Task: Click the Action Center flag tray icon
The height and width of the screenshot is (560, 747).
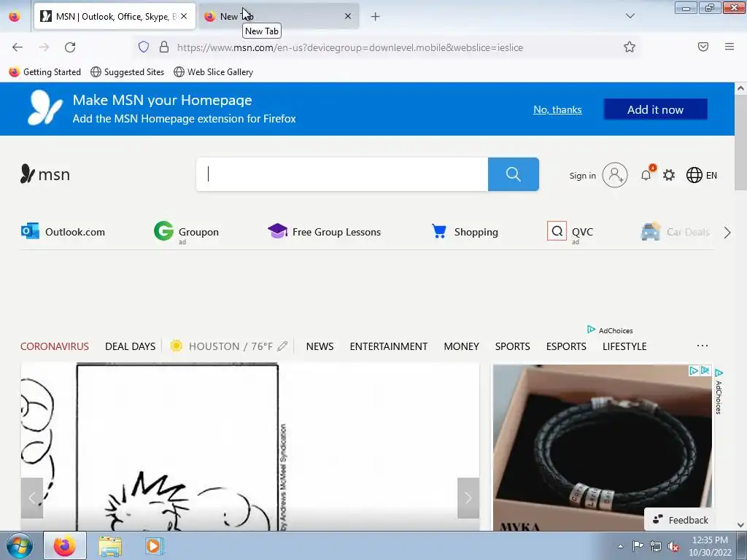Action: [638, 546]
